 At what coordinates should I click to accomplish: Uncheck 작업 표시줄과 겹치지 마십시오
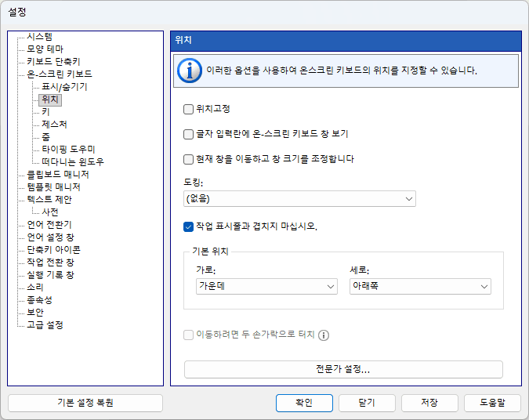188,226
